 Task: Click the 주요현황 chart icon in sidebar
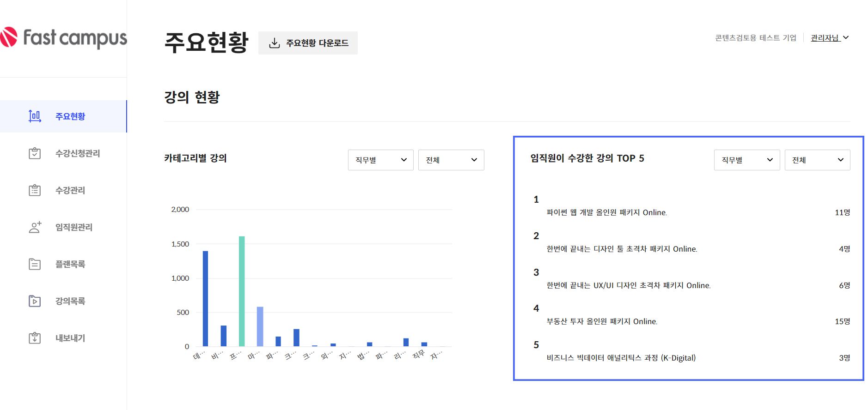point(35,116)
